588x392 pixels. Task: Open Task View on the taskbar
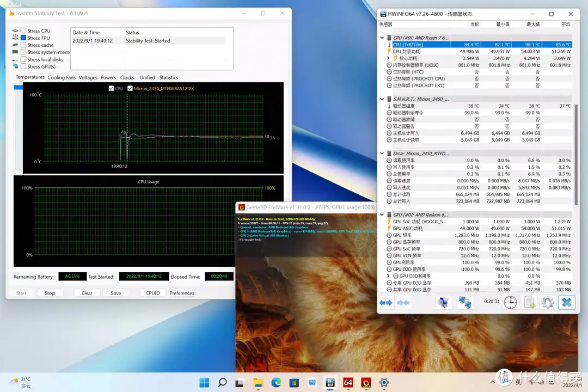pyautogui.click(x=240, y=383)
